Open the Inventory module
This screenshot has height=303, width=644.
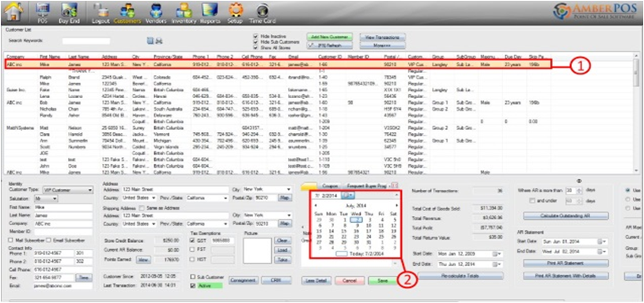tap(184, 13)
